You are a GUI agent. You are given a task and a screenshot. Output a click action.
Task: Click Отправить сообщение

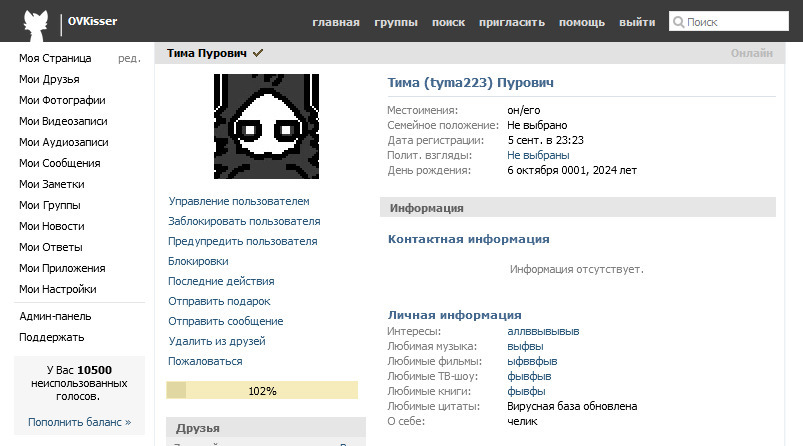pos(226,321)
